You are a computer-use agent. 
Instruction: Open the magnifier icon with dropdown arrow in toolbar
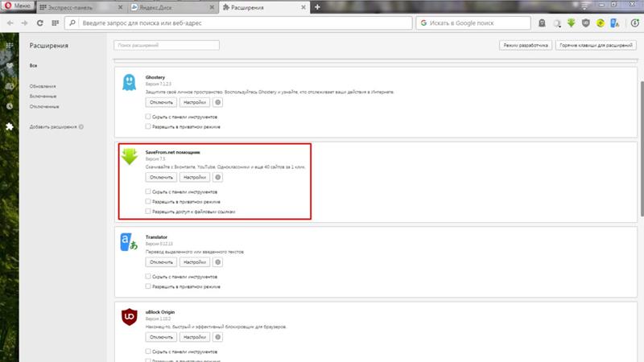point(557,23)
